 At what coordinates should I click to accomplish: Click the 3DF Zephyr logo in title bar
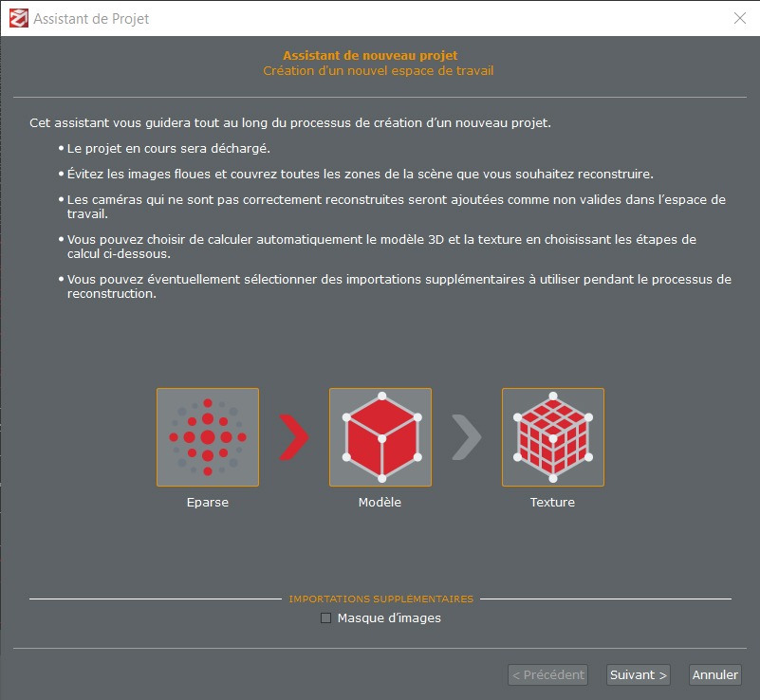click(x=19, y=18)
